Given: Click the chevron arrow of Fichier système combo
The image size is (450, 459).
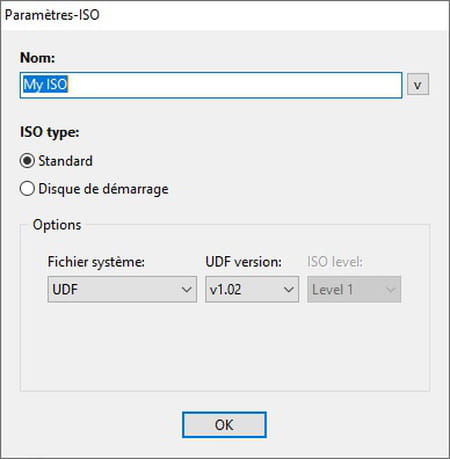Looking at the screenshot, I should coord(187,289).
